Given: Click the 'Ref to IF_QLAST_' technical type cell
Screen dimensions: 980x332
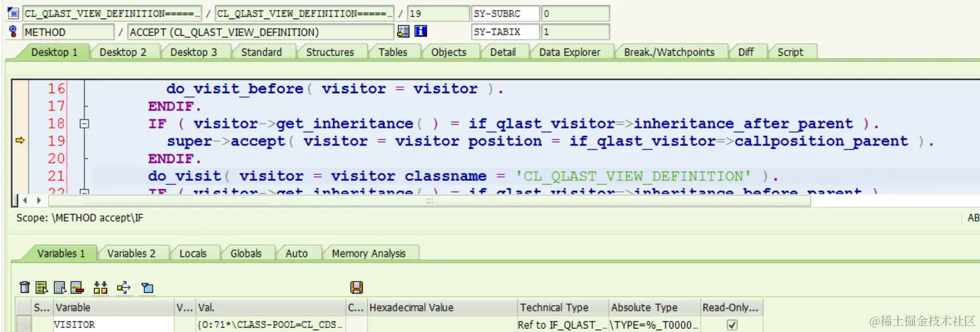Looking at the screenshot, I should (562, 325).
